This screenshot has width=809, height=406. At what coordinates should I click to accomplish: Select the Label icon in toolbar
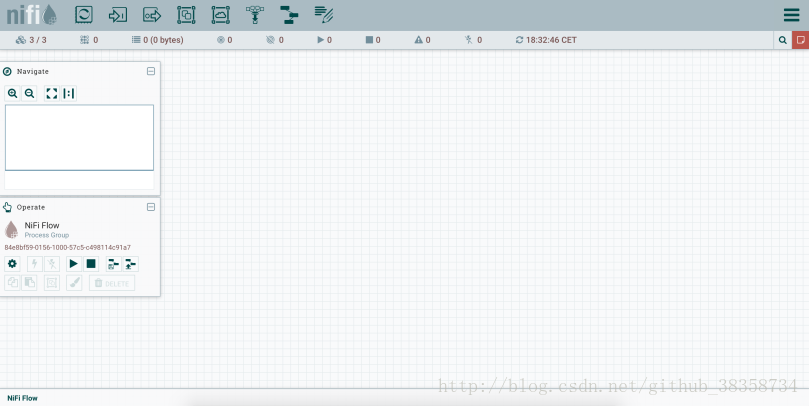click(x=324, y=15)
